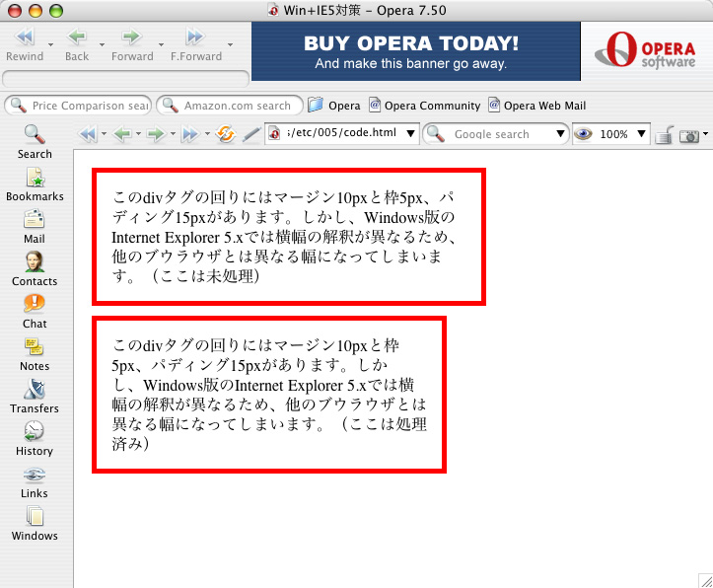
Task: Open the camera icon's dropdown arrow
Action: click(x=705, y=134)
